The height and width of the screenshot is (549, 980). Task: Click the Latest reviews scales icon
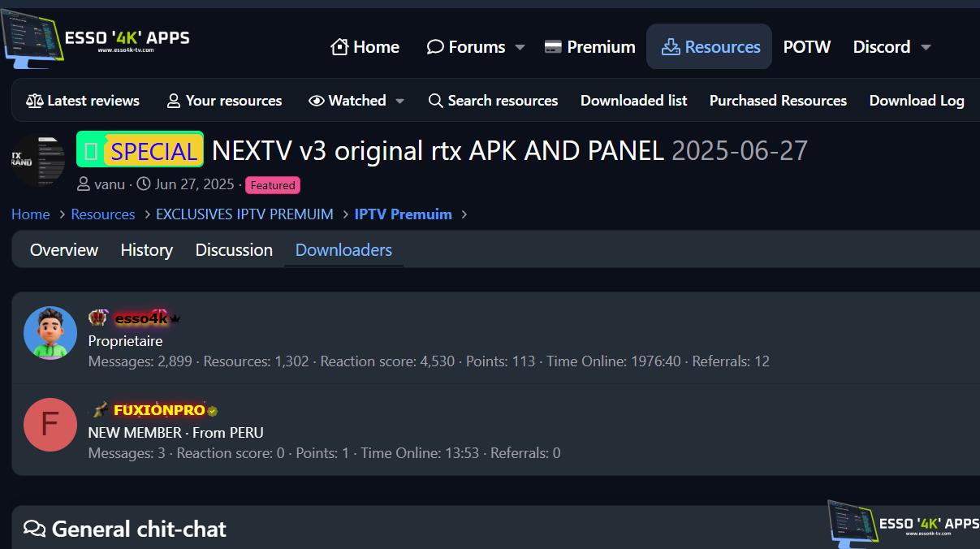point(35,101)
